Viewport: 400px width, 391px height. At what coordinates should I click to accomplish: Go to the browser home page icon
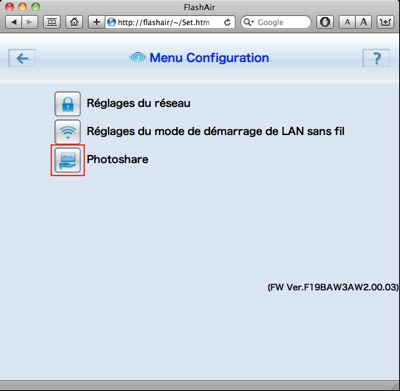click(x=74, y=22)
